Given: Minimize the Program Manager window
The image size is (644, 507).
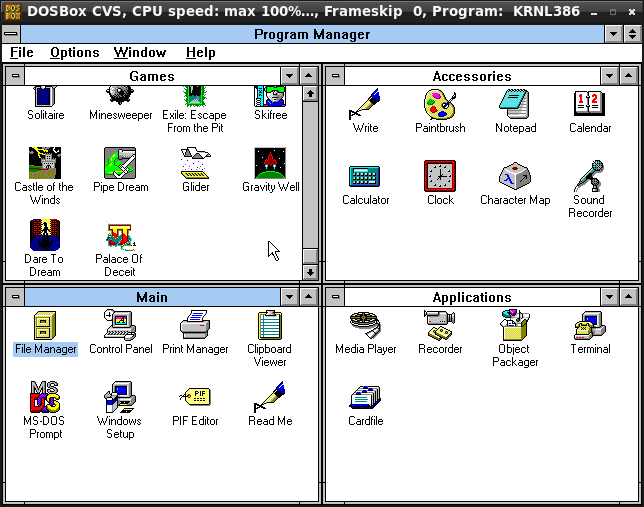Looking at the screenshot, I should point(614,34).
